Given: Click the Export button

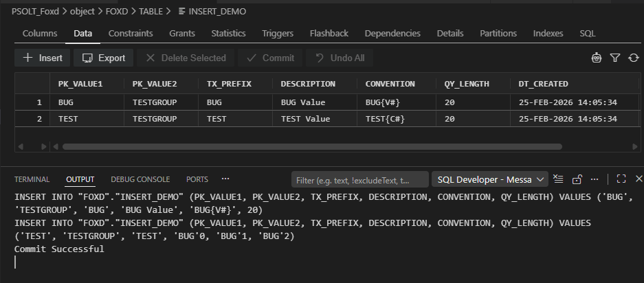Looking at the screenshot, I should (x=104, y=58).
